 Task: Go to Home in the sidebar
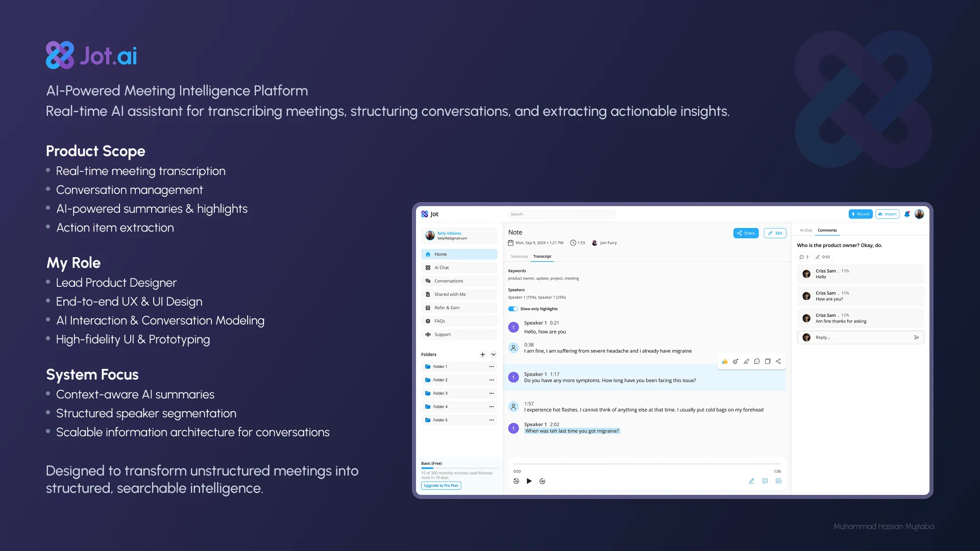click(x=459, y=254)
